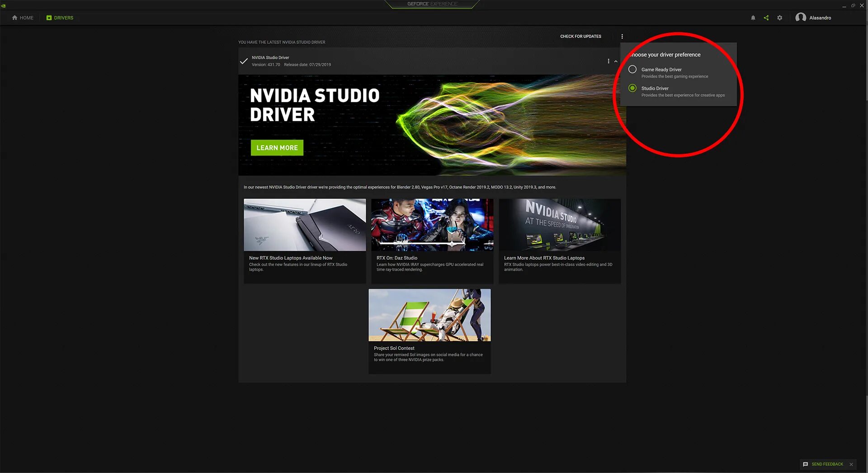Click 'Project Sol Contest' title
This screenshot has height=473, width=868.
pyautogui.click(x=394, y=348)
